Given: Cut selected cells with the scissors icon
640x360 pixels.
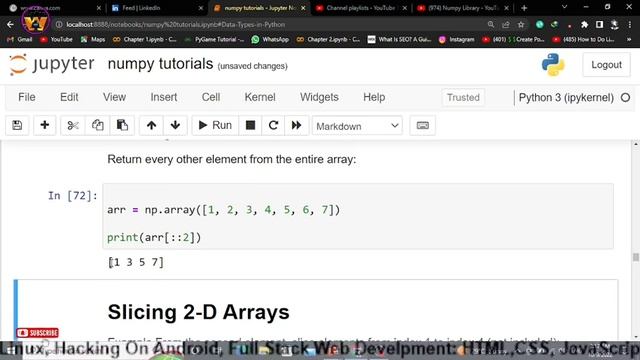Looking at the screenshot, I should click(x=73, y=125).
